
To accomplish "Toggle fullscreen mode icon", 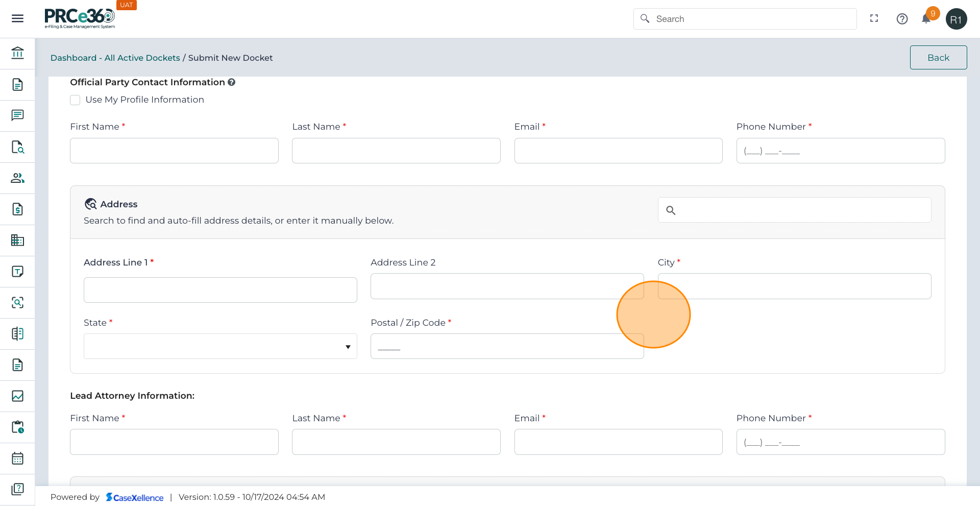I will click(874, 19).
